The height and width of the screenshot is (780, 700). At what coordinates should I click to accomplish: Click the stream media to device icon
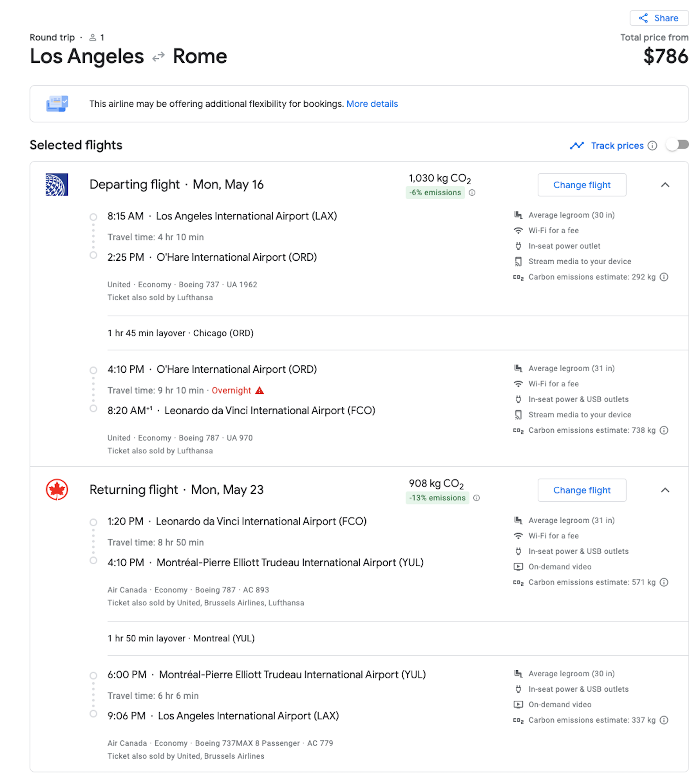pyautogui.click(x=518, y=261)
